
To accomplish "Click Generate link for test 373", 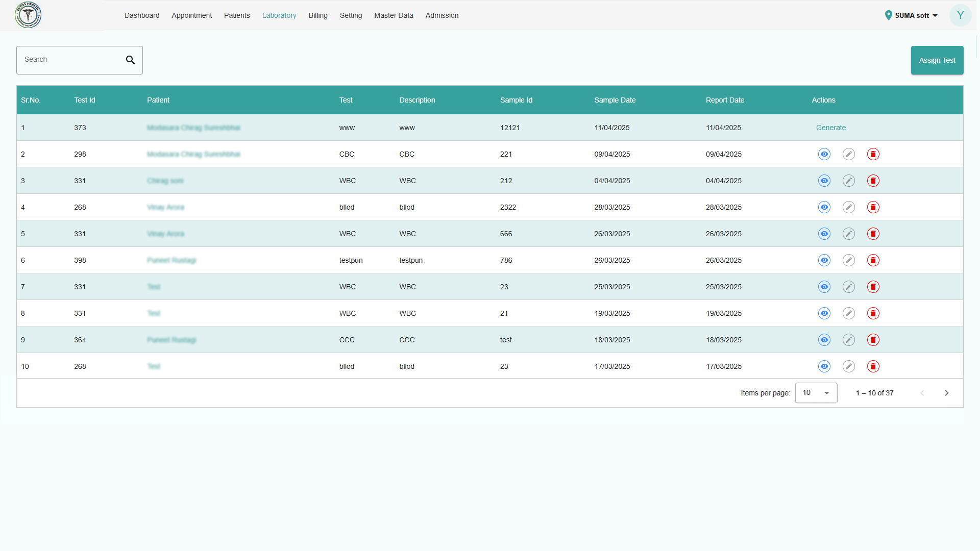I will [x=830, y=128].
